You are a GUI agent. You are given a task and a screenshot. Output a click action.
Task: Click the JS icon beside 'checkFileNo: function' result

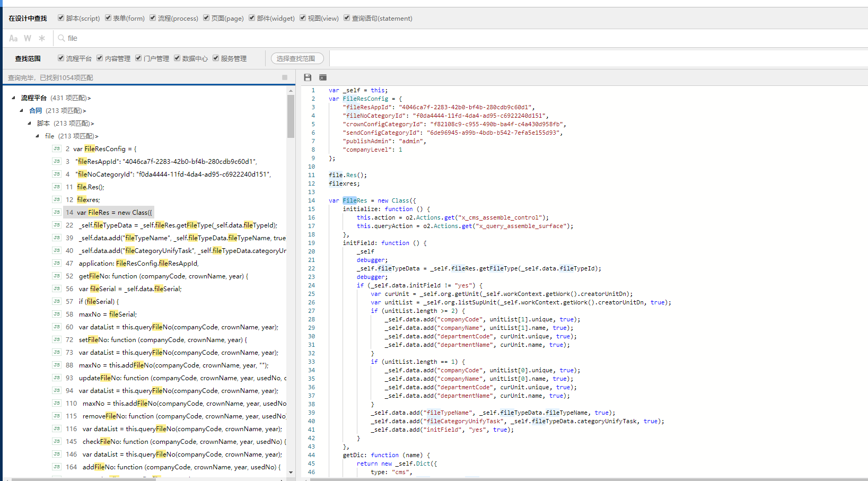pyautogui.click(x=57, y=441)
